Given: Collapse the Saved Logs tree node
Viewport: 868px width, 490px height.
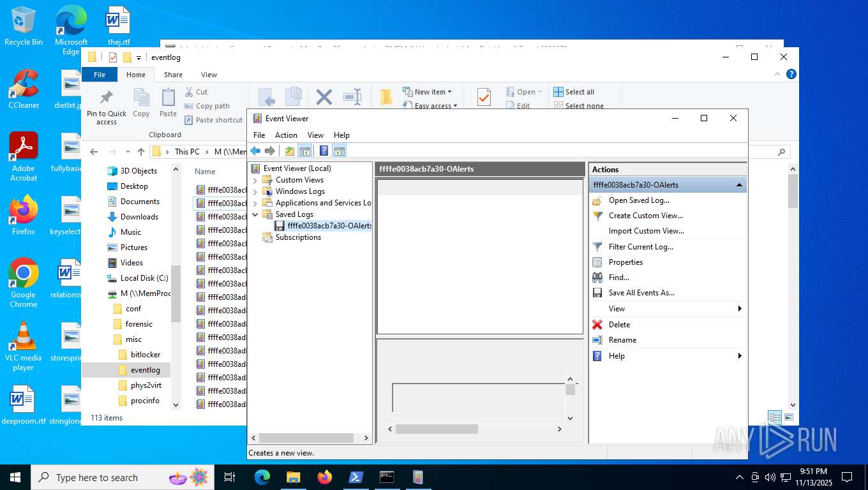Looking at the screenshot, I should [x=255, y=214].
